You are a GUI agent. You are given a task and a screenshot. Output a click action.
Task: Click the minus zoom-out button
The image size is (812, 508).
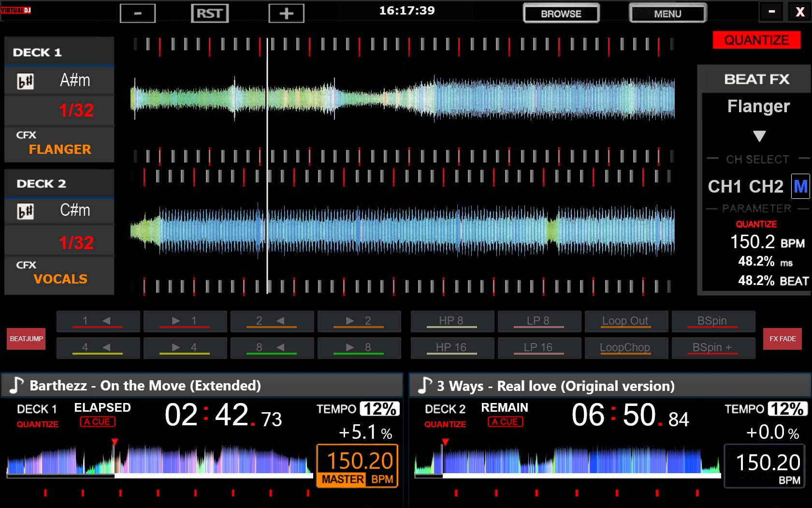point(138,13)
